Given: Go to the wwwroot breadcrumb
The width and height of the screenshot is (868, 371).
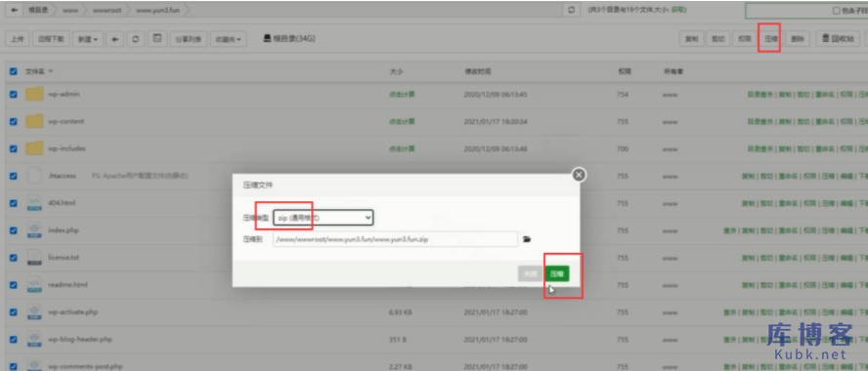Looking at the screenshot, I should click(x=106, y=10).
